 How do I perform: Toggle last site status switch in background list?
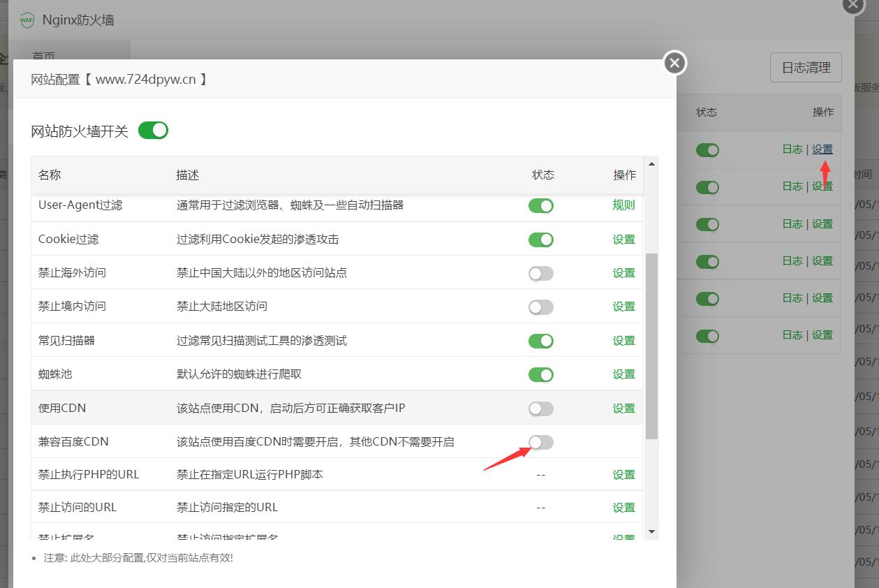pos(707,336)
